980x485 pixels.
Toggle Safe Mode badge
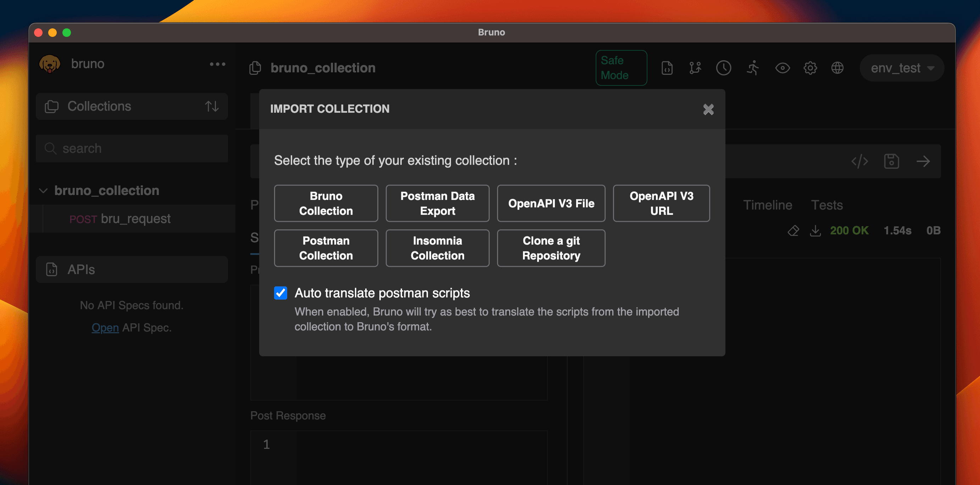point(621,68)
